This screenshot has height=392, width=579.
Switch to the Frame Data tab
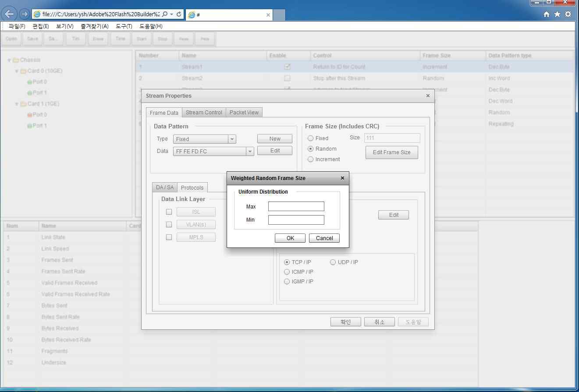tap(164, 113)
